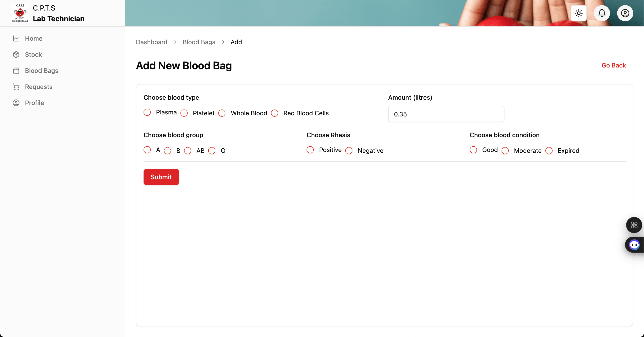
Task: Open Blood Bags in the sidebar menu
Action: [42, 71]
